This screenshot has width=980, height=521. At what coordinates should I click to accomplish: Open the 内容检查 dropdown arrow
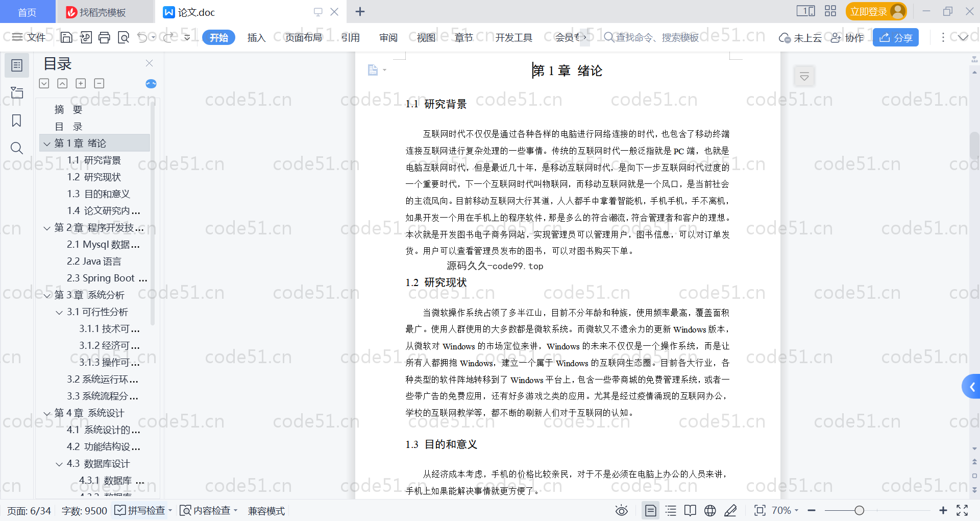tap(236, 510)
